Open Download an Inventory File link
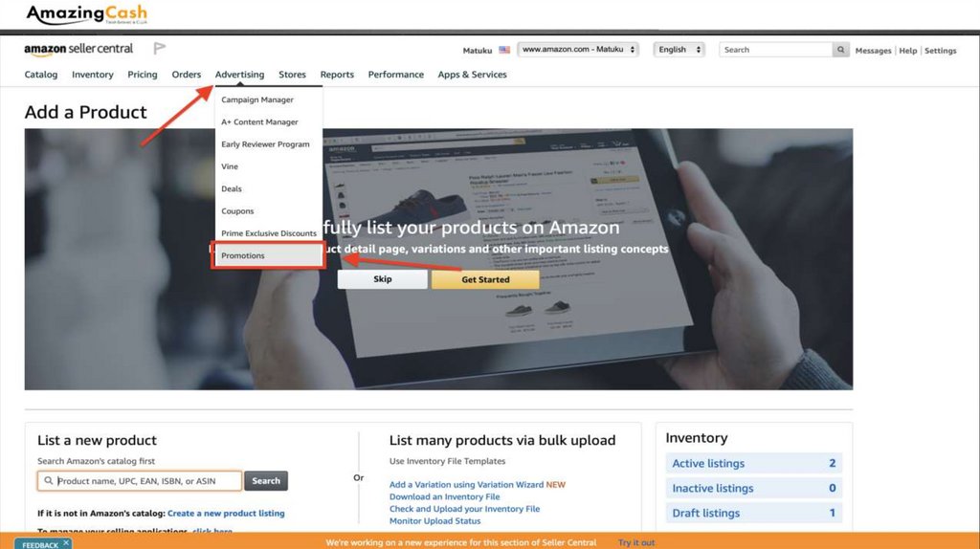 [444, 496]
